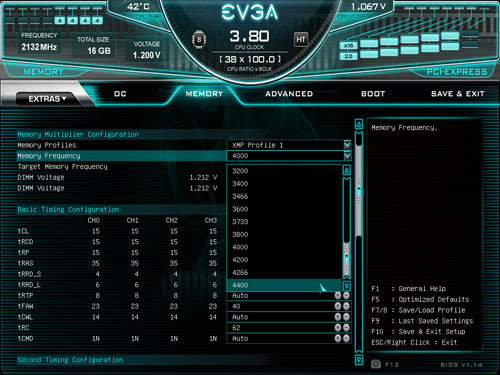
Task: Click the MEMORY summary panel label
Action: point(43,72)
